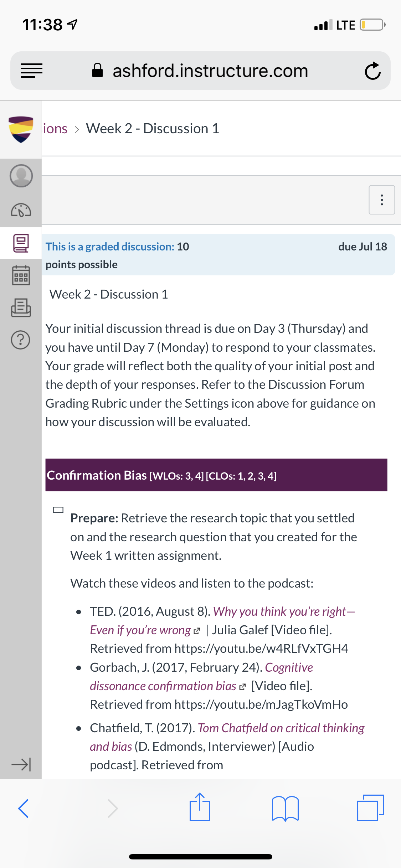The height and width of the screenshot is (868, 401).
Task: Open the Calendar icon in sidebar
Action: coord(21,275)
